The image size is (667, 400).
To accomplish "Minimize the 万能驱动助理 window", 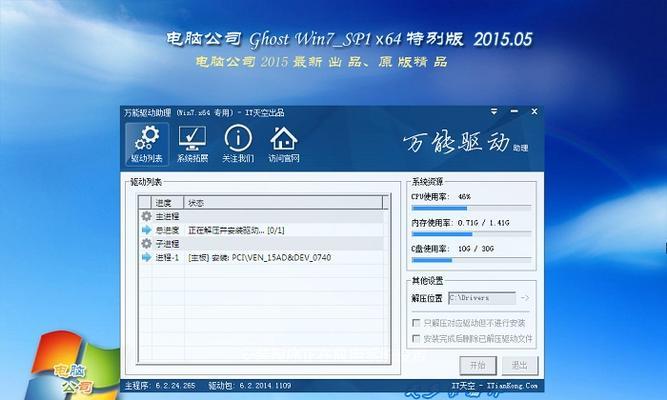I will click(x=514, y=111).
